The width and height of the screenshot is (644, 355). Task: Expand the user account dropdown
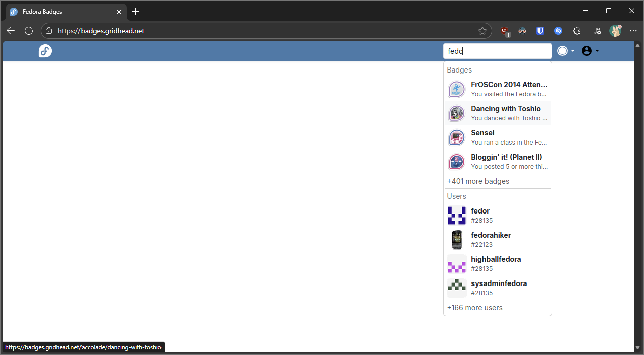[x=590, y=51]
